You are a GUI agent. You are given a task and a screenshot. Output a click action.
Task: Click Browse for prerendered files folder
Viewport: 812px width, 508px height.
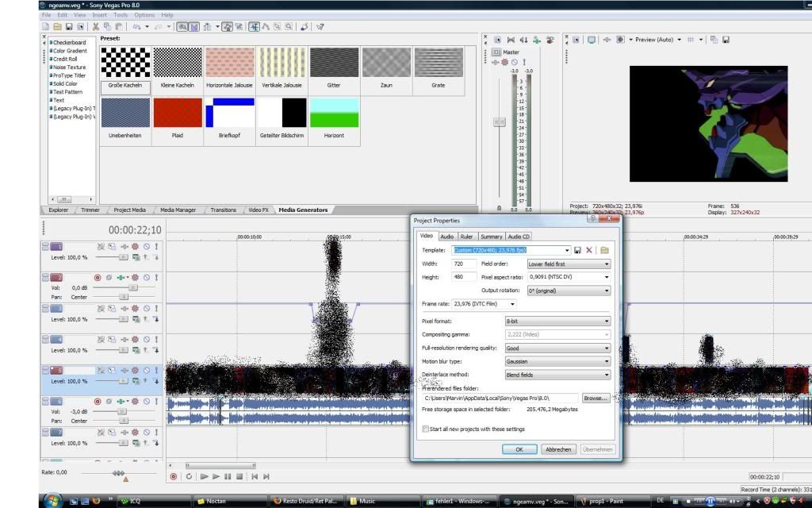596,398
